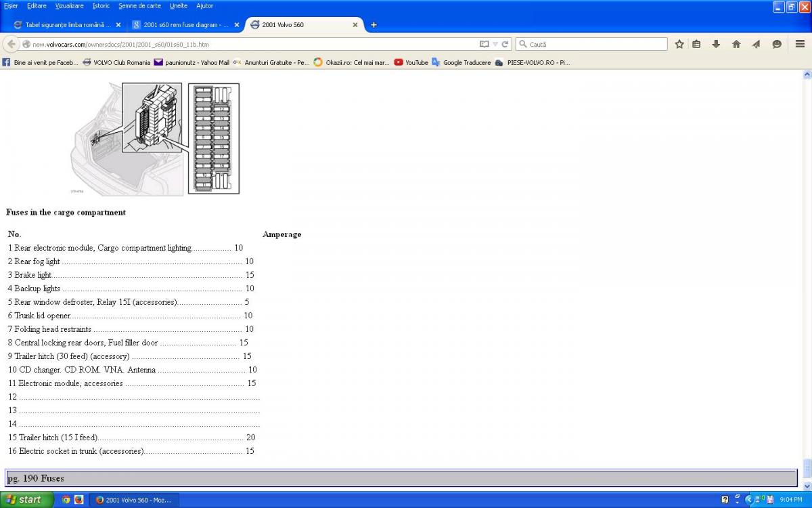Open the Fișier menu
The image size is (812, 508).
coord(11,5)
